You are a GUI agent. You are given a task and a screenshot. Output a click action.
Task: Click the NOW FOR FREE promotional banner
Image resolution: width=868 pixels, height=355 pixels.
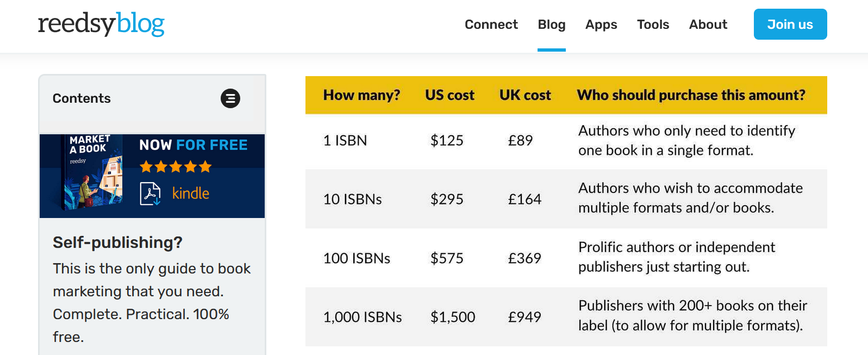(193, 145)
